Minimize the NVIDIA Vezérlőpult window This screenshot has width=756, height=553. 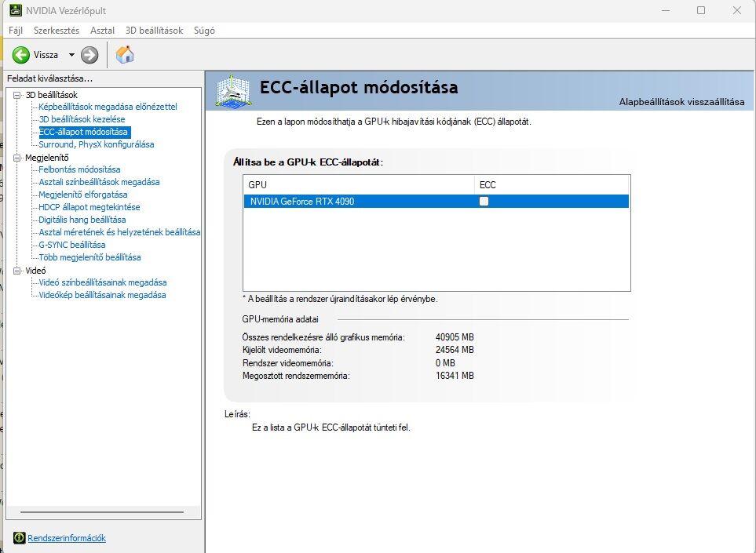point(666,10)
